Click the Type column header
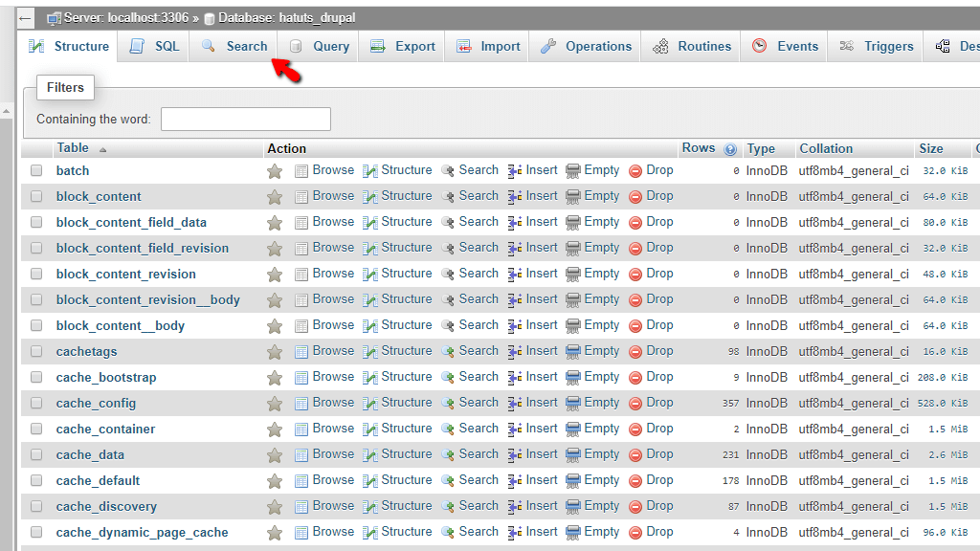 click(x=761, y=148)
